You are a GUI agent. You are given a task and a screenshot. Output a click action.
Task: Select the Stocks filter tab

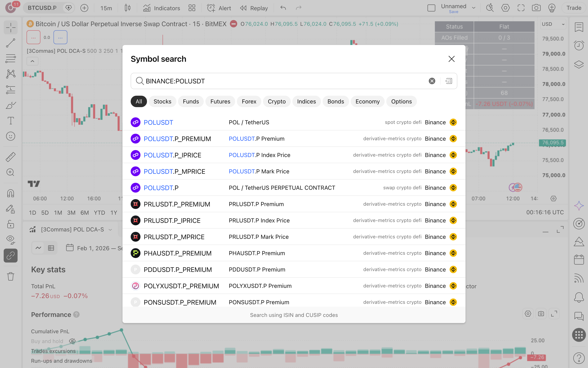click(x=162, y=101)
